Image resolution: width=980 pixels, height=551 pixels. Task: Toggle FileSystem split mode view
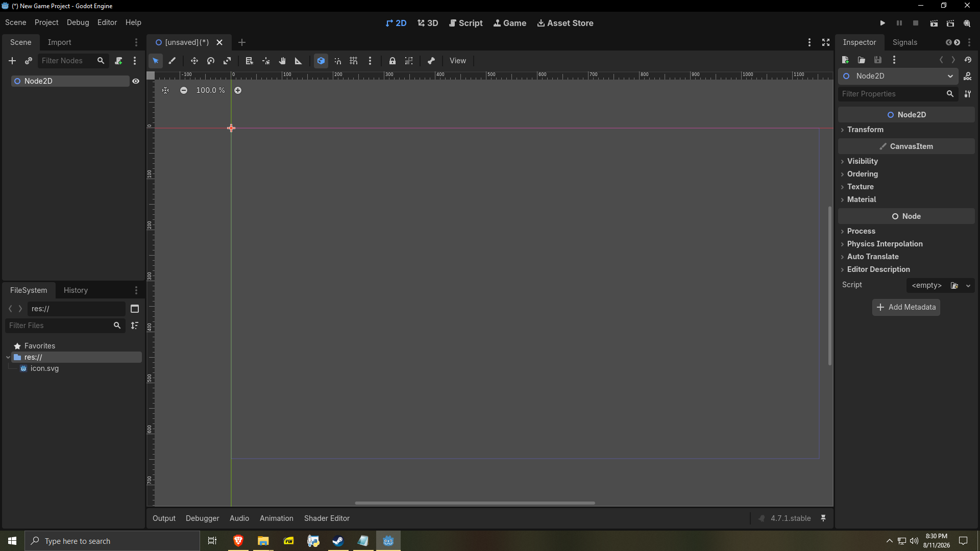point(135,309)
